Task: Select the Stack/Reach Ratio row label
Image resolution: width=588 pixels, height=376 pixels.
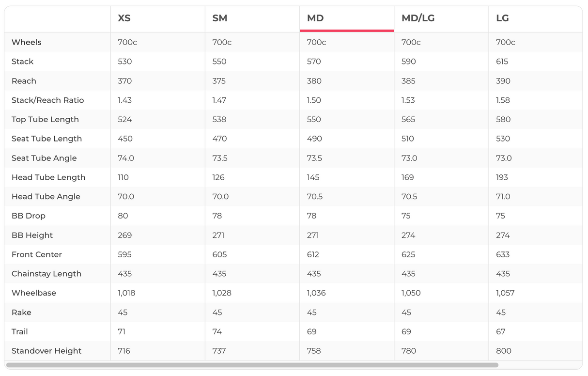Action: [x=48, y=100]
